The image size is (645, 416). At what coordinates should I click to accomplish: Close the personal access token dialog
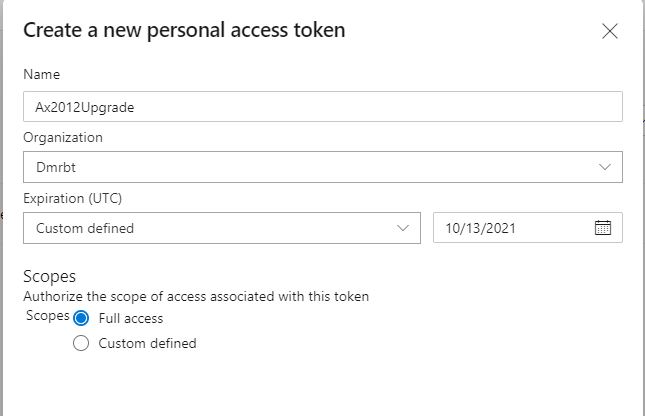click(609, 31)
